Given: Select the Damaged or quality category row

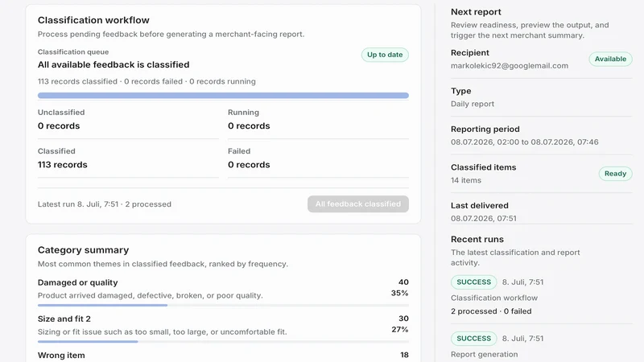Looking at the screenshot, I should [x=223, y=292].
